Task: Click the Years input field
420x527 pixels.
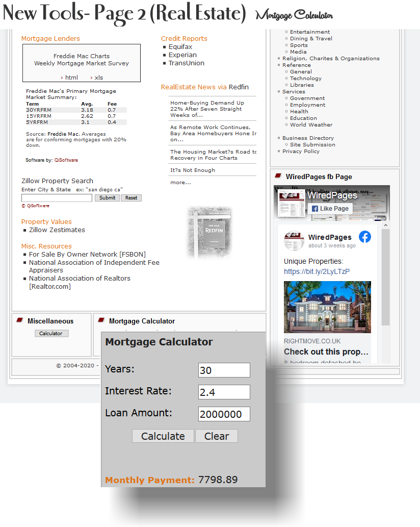Action: (224, 370)
